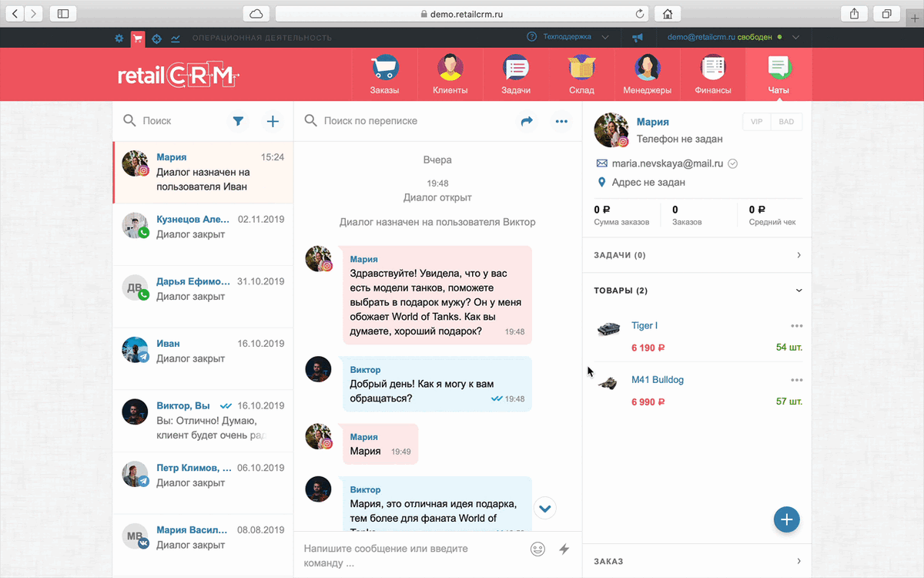Click the megaphone notifications icon
The width and height of the screenshot is (924, 578).
point(637,37)
